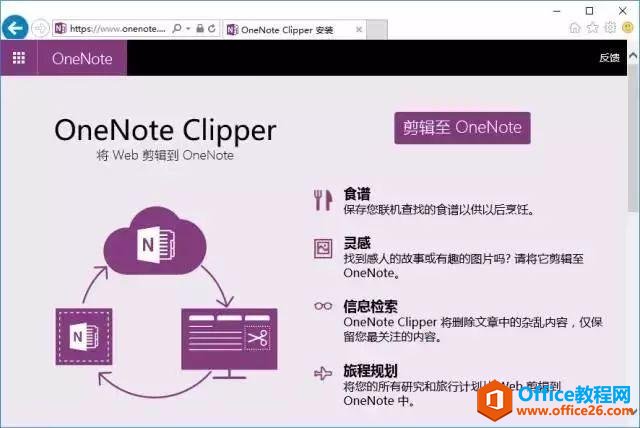Click the OneNote site icon in address bar
Viewport: 640px width, 428px height.
pyautogui.click(x=60, y=29)
